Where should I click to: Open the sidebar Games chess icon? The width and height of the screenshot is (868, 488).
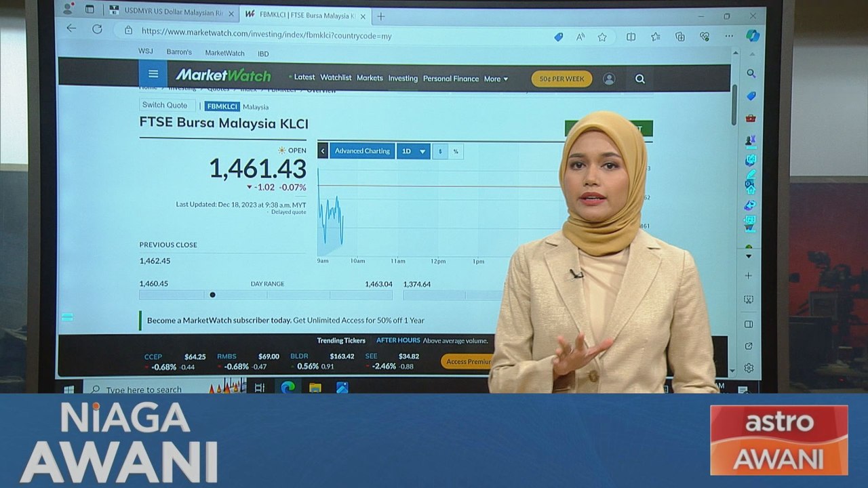click(x=750, y=140)
